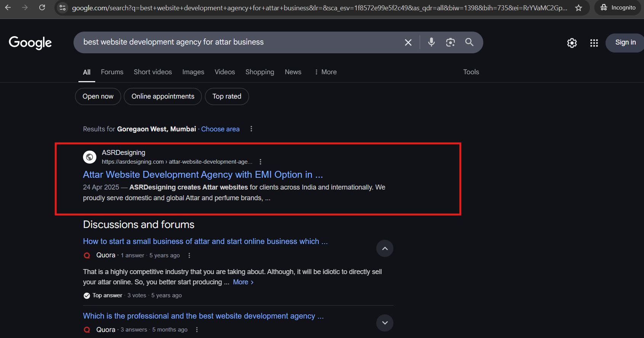Switch to the Images tab
Viewport: 644px width, 338px height.
193,72
